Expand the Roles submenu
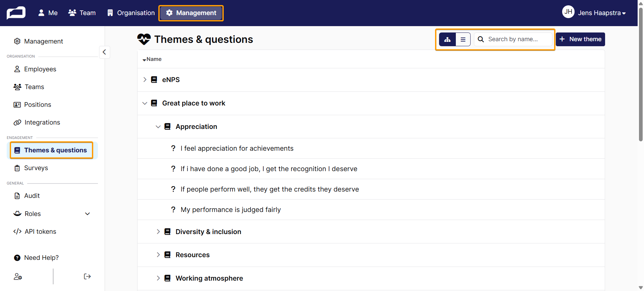 (x=88, y=214)
